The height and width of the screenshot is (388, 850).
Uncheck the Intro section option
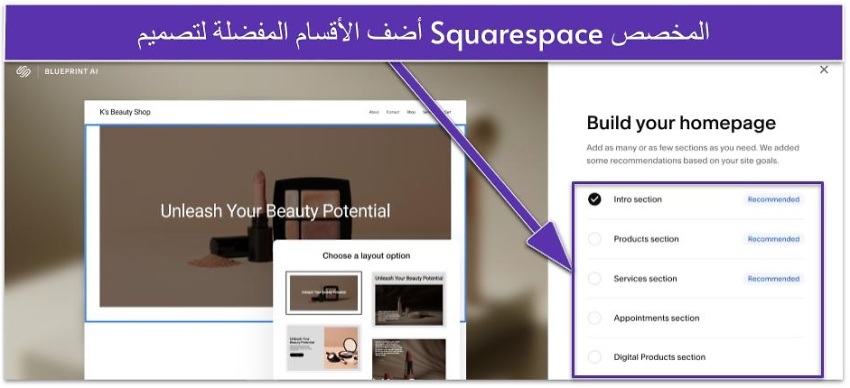(595, 199)
